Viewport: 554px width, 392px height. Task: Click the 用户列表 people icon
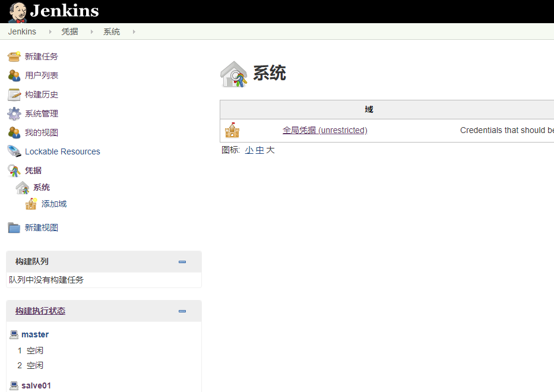point(14,75)
